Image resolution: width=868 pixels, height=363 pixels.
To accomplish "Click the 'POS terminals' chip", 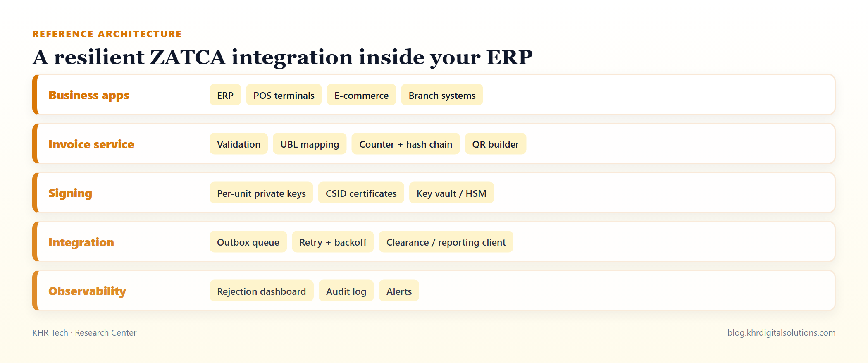I will (284, 95).
